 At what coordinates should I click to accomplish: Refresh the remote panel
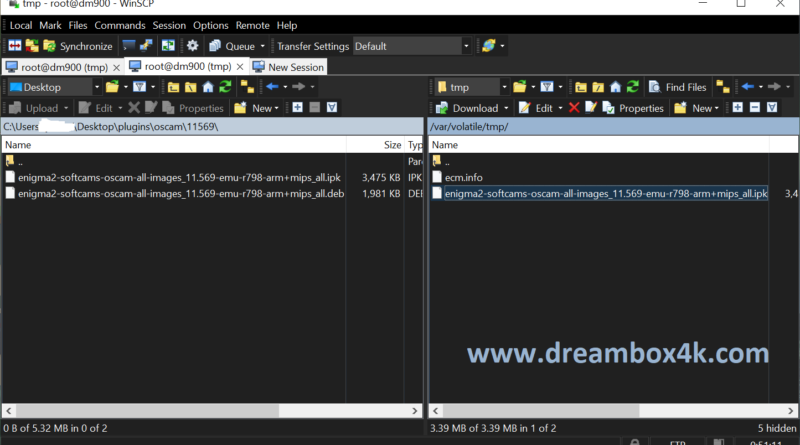pyautogui.click(x=633, y=87)
